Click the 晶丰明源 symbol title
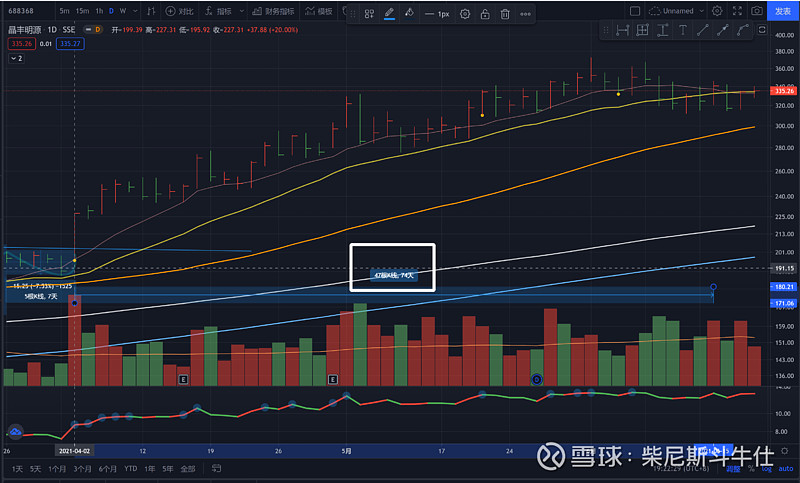800x483 pixels. click(24, 30)
